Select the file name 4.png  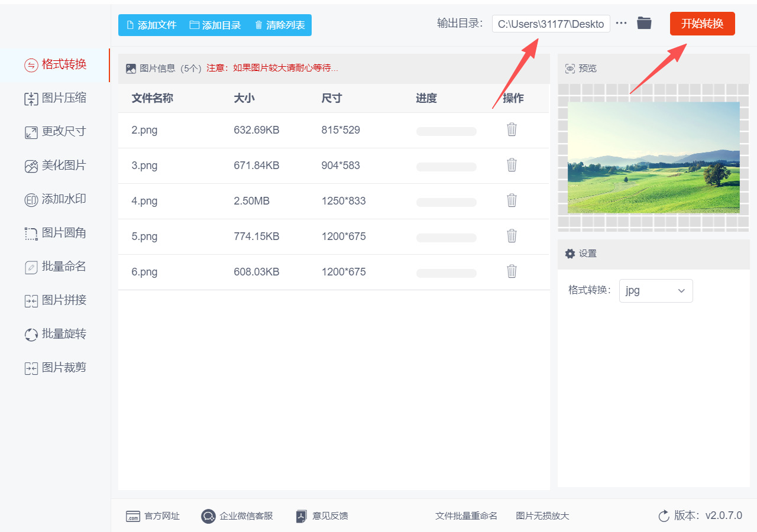(144, 201)
